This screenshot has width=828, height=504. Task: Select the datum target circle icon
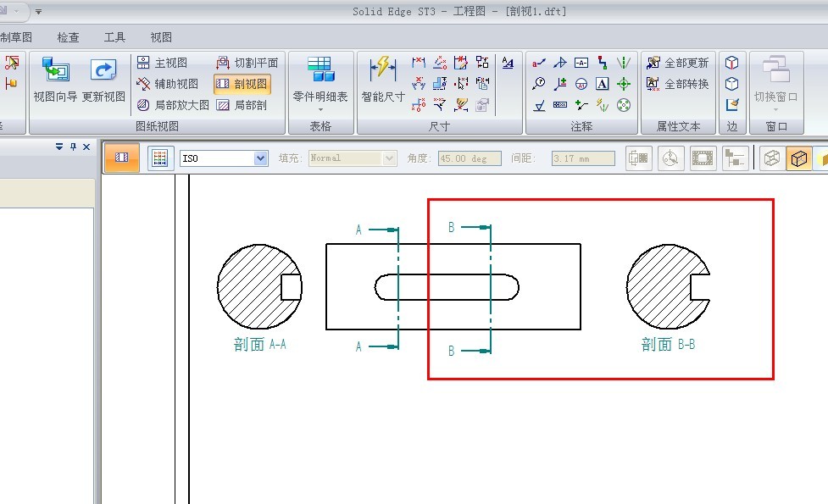pyautogui.click(x=581, y=84)
